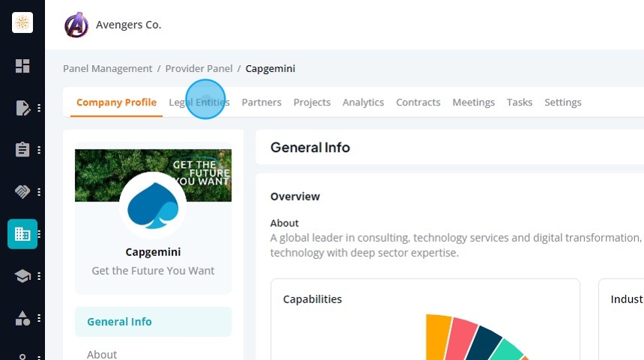Image resolution: width=644 pixels, height=360 pixels.
Task: Expand menu dots beside shapes icon
Action: 39,318
